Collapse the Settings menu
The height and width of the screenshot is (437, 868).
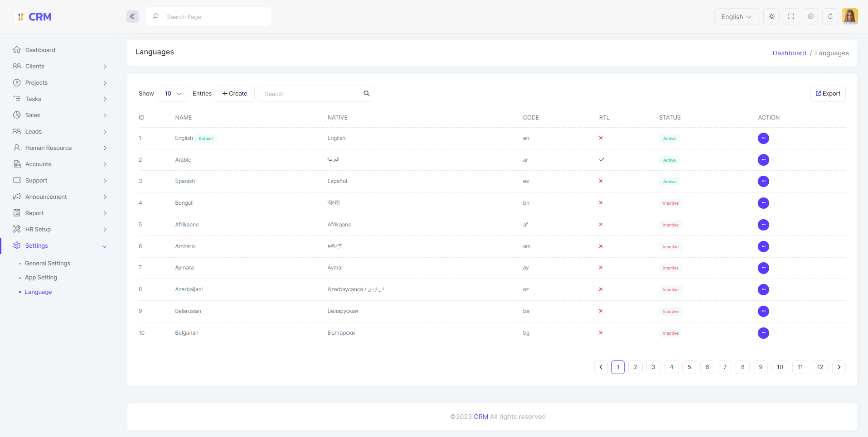click(x=60, y=245)
